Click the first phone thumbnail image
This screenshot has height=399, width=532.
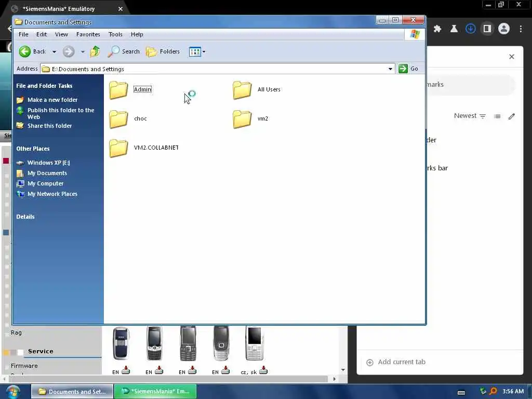click(121, 343)
